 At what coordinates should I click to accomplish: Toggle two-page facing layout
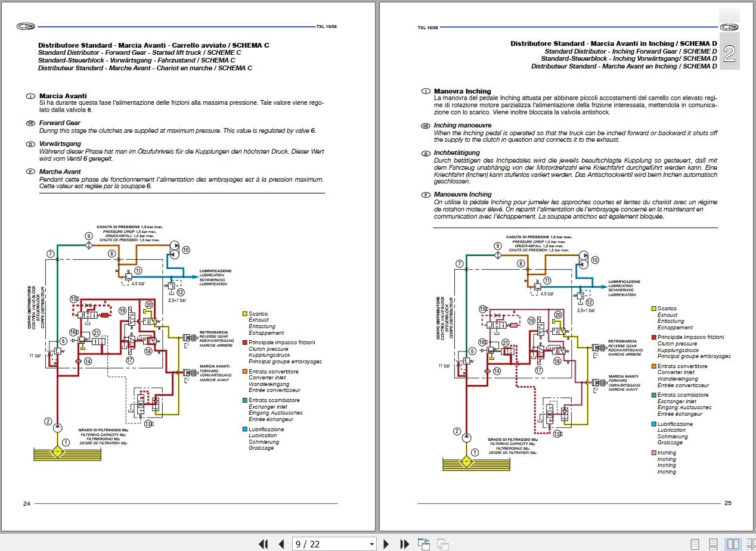pyautogui.click(x=732, y=544)
